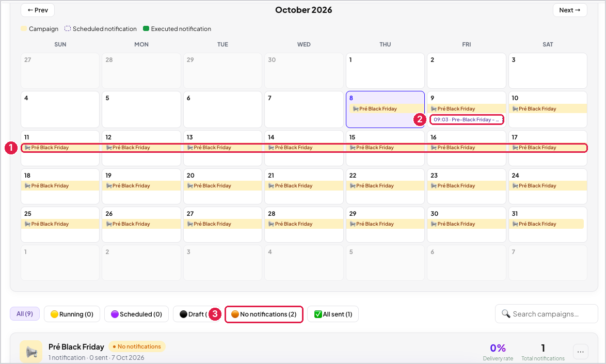Click the Total notifications count
606x364 pixels.
click(x=543, y=348)
